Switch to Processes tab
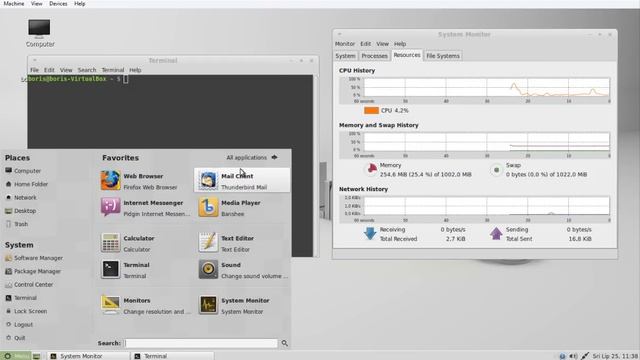This screenshot has height=360, width=640. pyautogui.click(x=374, y=56)
